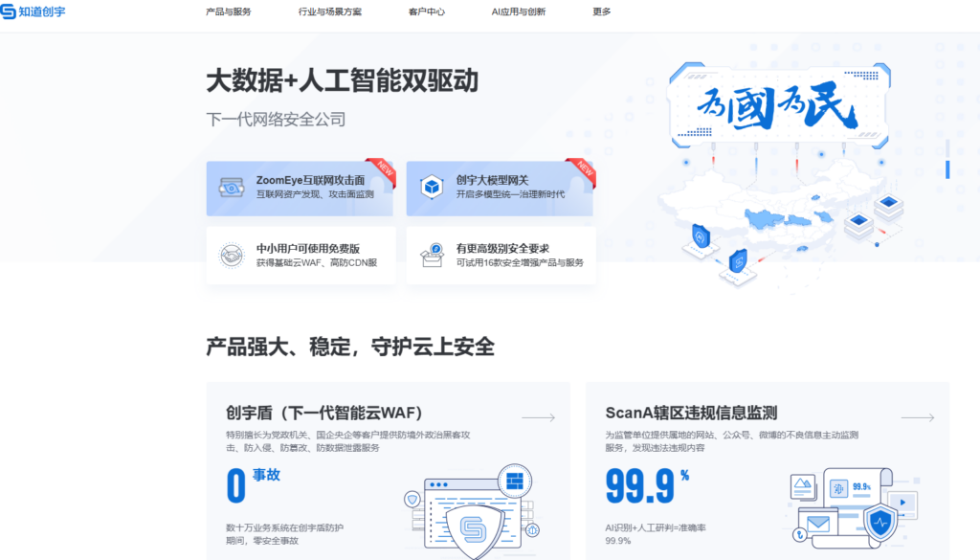
Task: Click AI识别+人工研判=准确率 text
Action: pos(655,527)
